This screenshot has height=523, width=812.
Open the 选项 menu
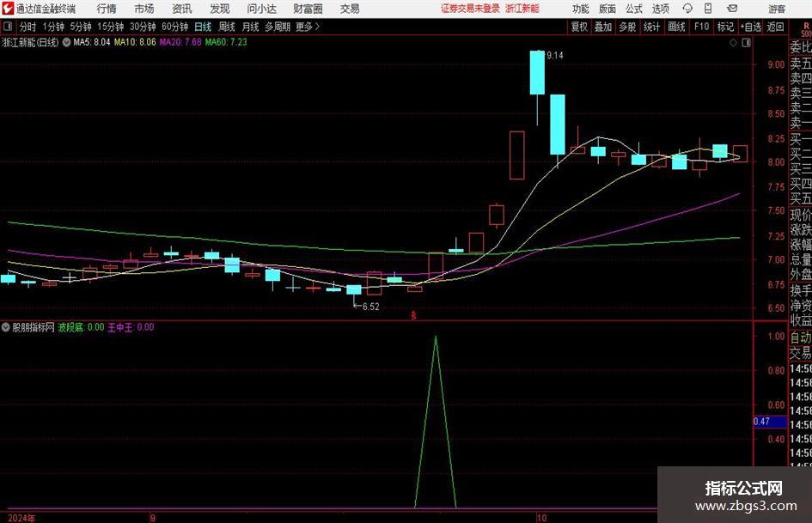(x=660, y=9)
